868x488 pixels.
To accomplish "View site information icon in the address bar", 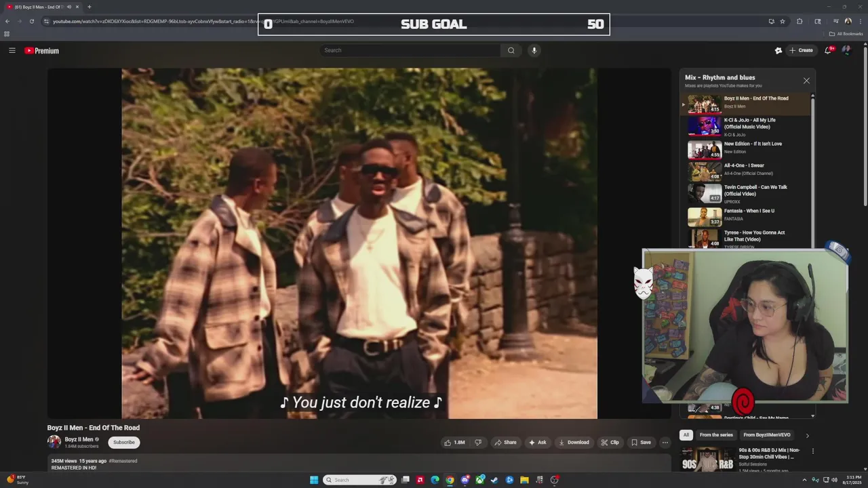I will (46, 21).
